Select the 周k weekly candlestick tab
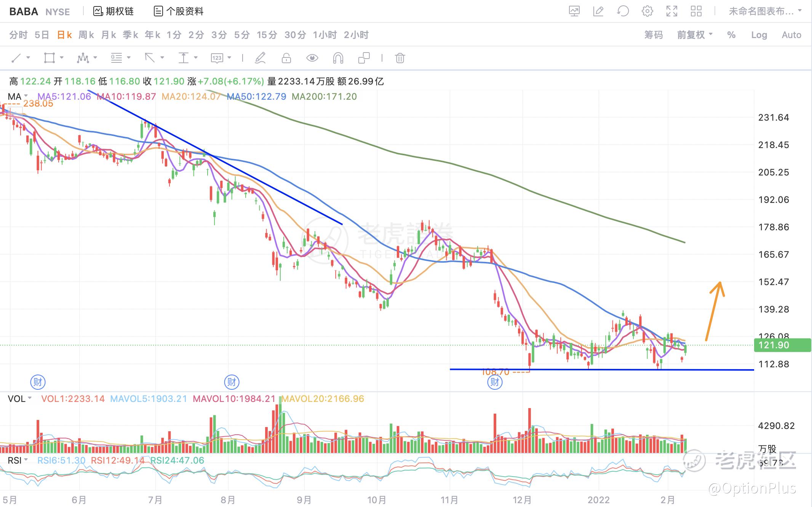 (86, 35)
